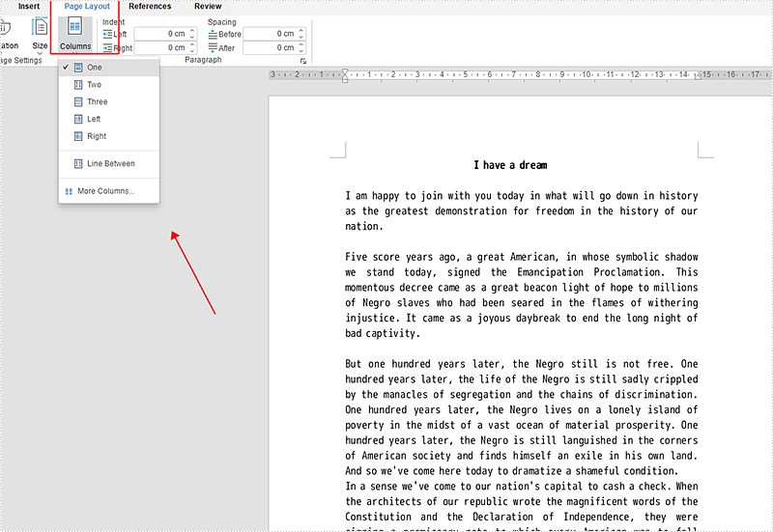Click the Columns page layout icon

tap(75, 27)
